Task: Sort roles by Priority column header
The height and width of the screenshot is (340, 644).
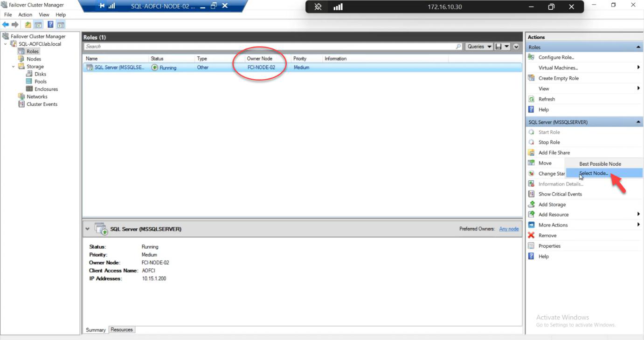Action: point(306,59)
